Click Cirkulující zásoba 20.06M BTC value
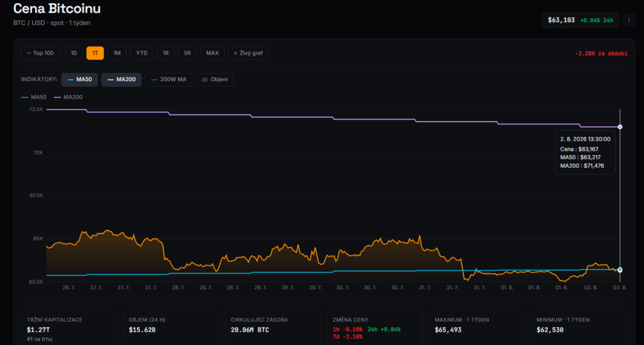Image resolution: width=644 pixels, height=345 pixels. [250, 330]
